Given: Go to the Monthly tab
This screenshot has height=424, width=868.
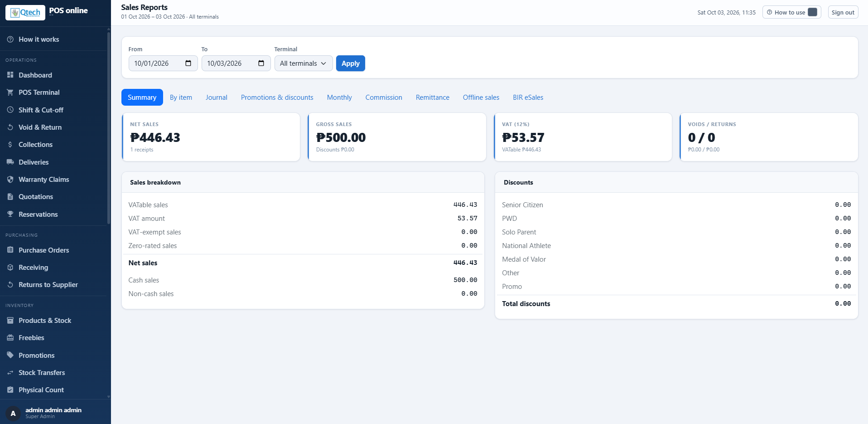Looking at the screenshot, I should pos(339,97).
